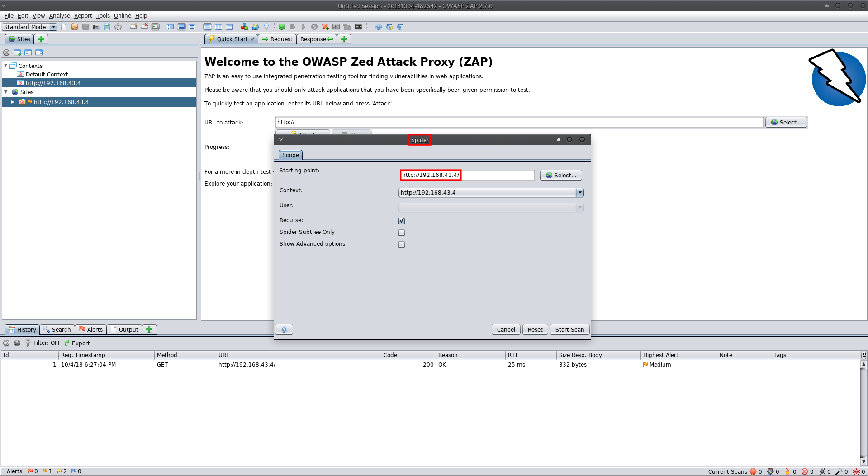This screenshot has width=868, height=476.
Task: Uncheck the Recurse checkbox
Action: [402, 221]
